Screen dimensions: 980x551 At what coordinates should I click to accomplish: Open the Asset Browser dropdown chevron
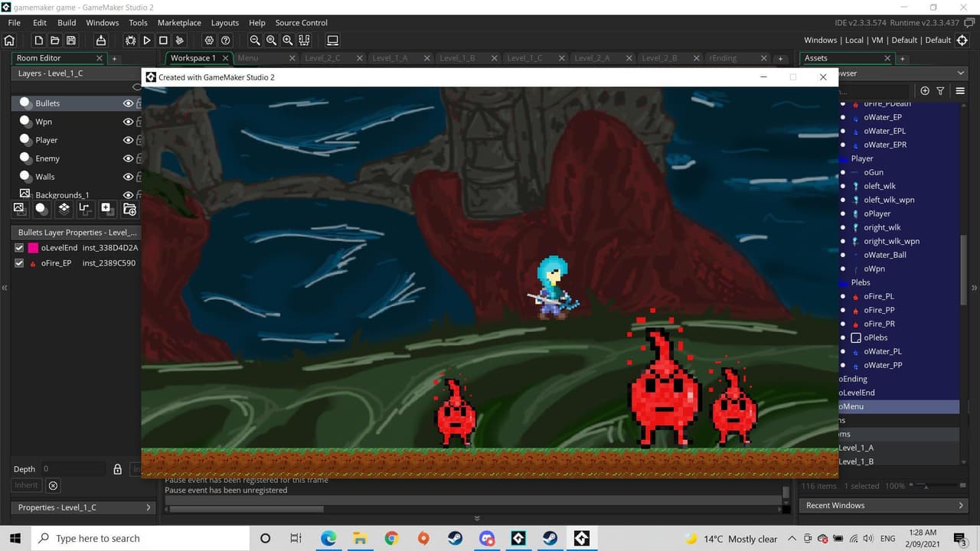(x=961, y=73)
